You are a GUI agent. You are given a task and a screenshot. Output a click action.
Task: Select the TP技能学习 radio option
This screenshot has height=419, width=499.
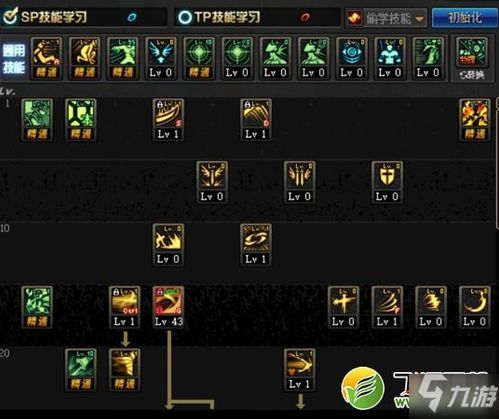click(184, 17)
